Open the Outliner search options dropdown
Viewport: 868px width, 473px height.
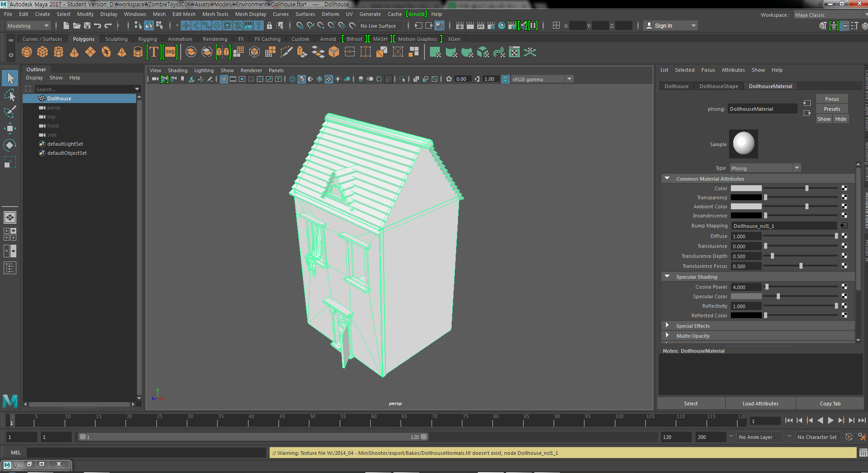click(x=137, y=89)
